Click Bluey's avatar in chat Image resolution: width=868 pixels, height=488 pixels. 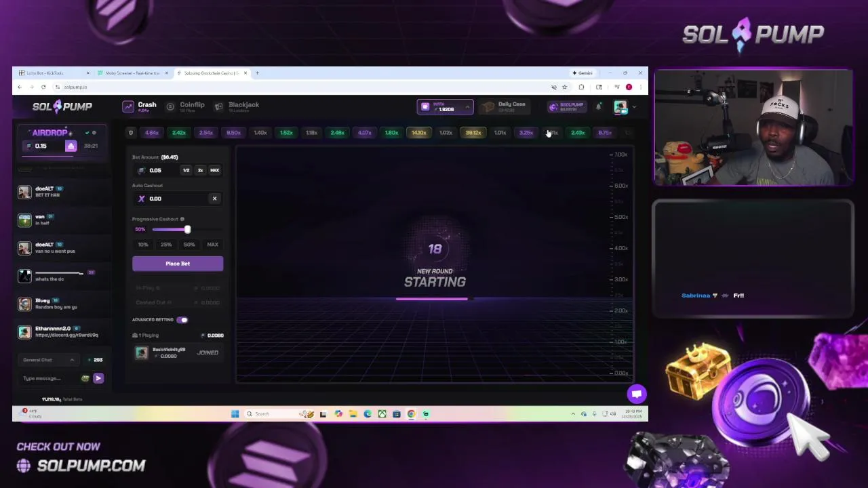(x=24, y=304)
